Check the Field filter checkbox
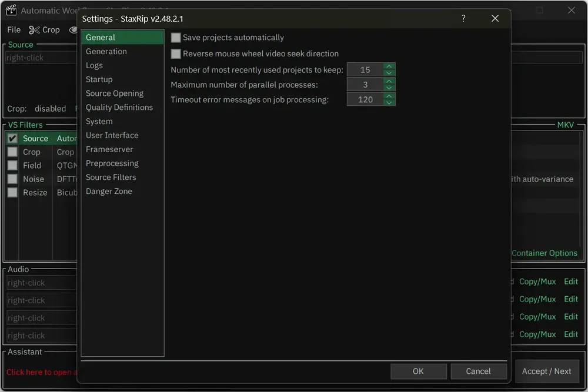 12,165
